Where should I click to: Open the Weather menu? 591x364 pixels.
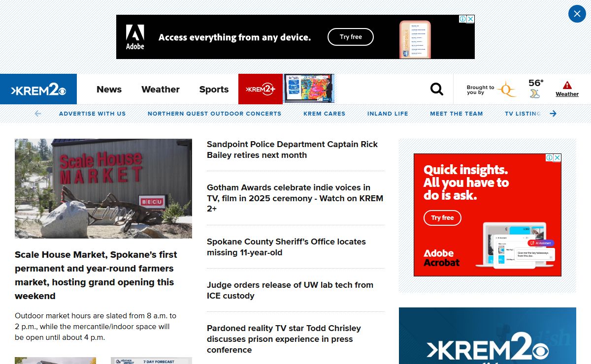point(161,89)
